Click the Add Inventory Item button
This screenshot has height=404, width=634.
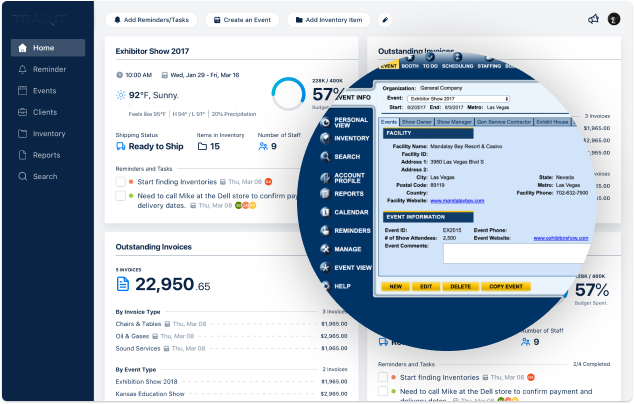coord(329,20)
